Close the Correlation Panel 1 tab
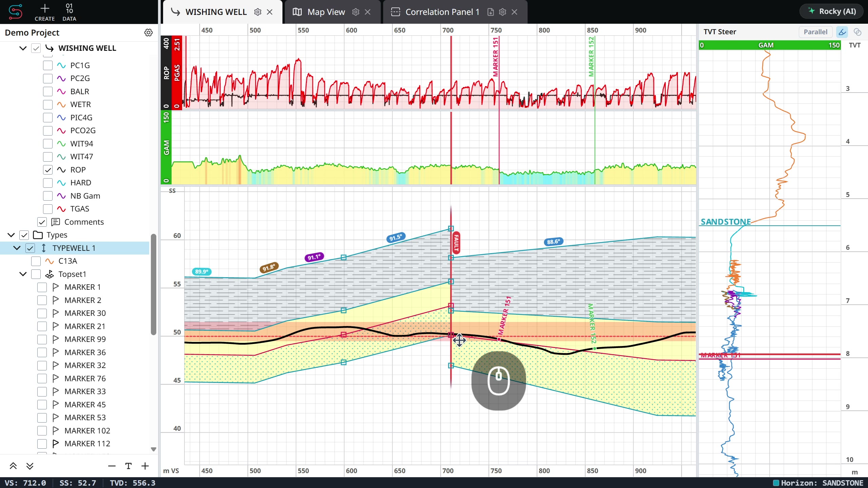 tap(514, 12)
